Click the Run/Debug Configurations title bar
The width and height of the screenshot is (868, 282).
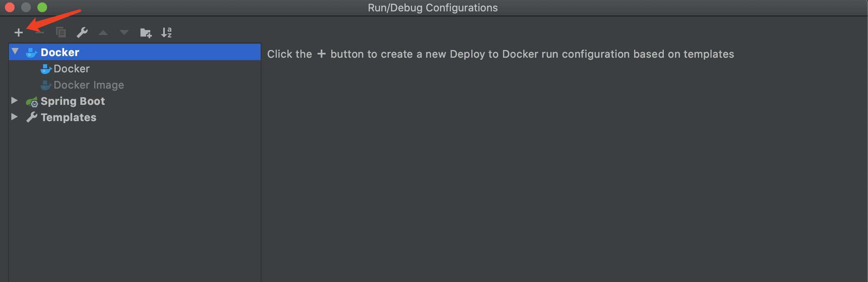point(433,8)
